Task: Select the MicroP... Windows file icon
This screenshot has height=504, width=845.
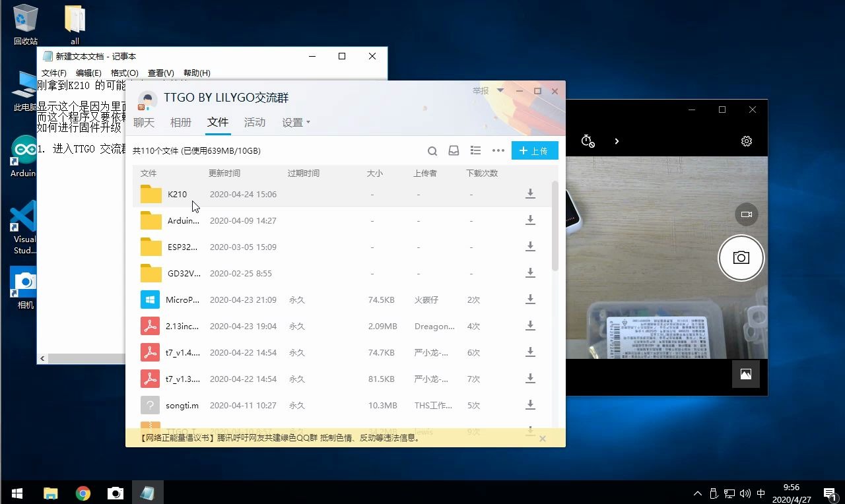Action: 151,299
